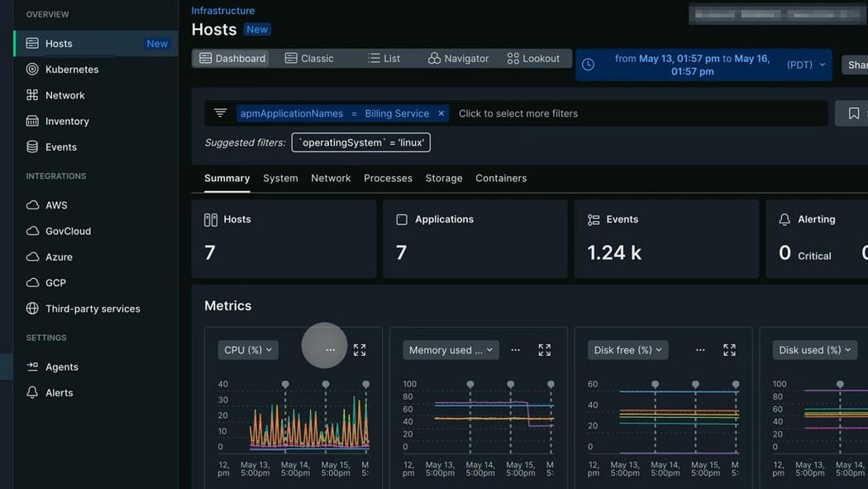Open the Disk free (%) metric dropdown
Screen dimensions: 868x489
click(x=627, y=350)
